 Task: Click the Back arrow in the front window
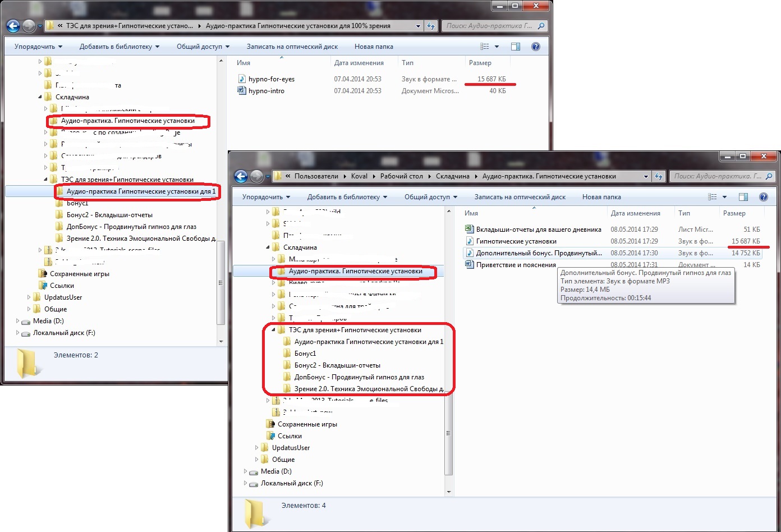pos(240,176)
